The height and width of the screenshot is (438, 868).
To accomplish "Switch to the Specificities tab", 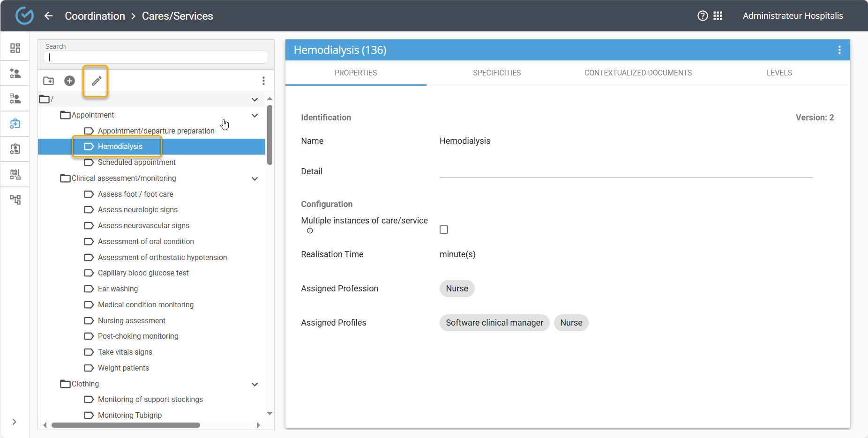I will tap(497, 73).
